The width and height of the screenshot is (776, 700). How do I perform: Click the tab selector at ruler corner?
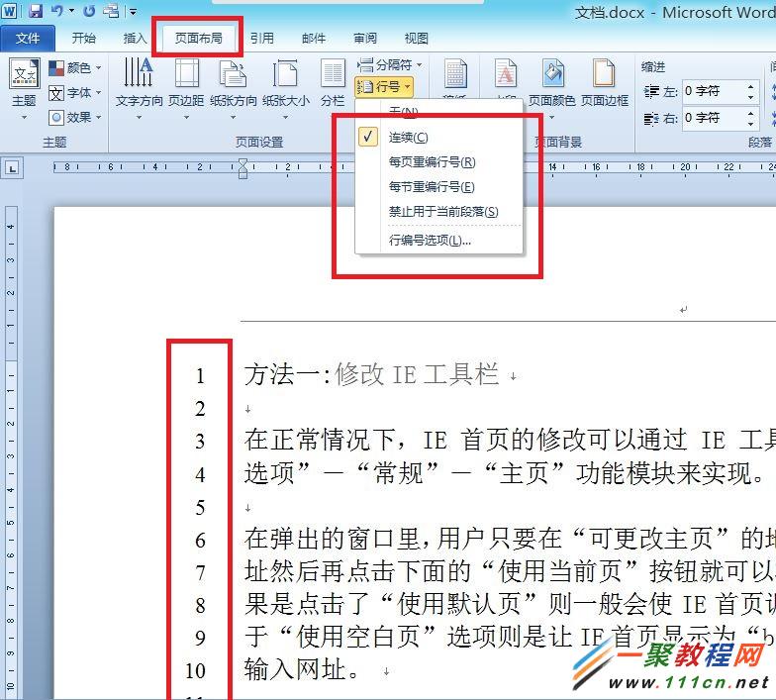click(x=12, y=168)
